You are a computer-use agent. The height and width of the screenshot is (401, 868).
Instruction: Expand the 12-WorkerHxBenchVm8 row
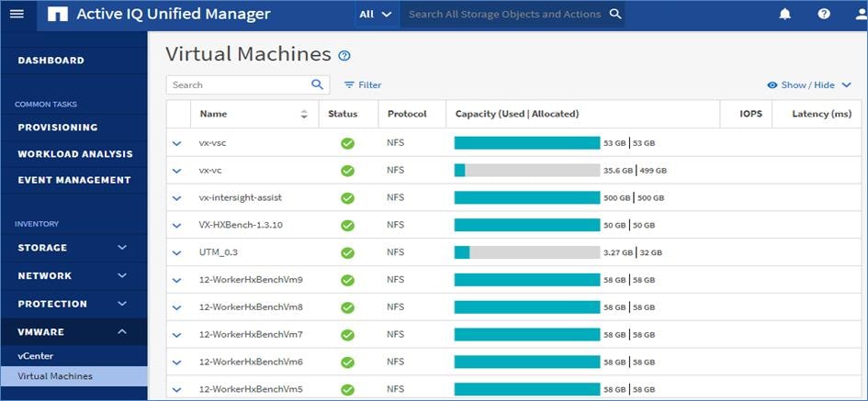[x=176, y=307]
